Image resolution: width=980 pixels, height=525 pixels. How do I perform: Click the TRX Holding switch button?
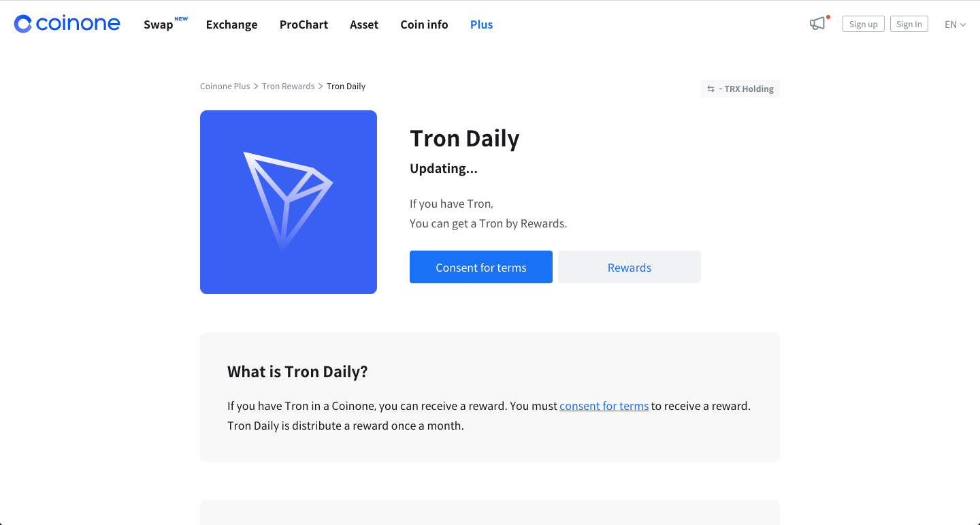[740, 89]
